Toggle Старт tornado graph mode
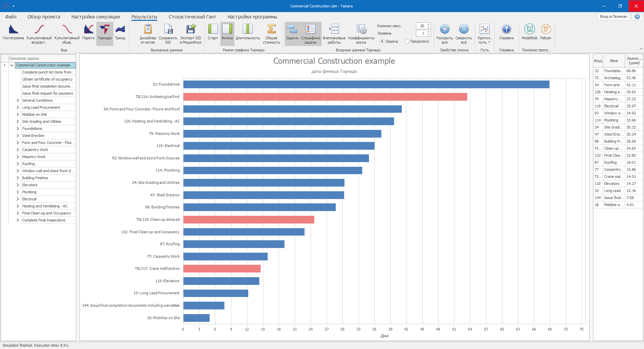The height and width of the screenshot is (349, 644). click(x=213, y=30)
